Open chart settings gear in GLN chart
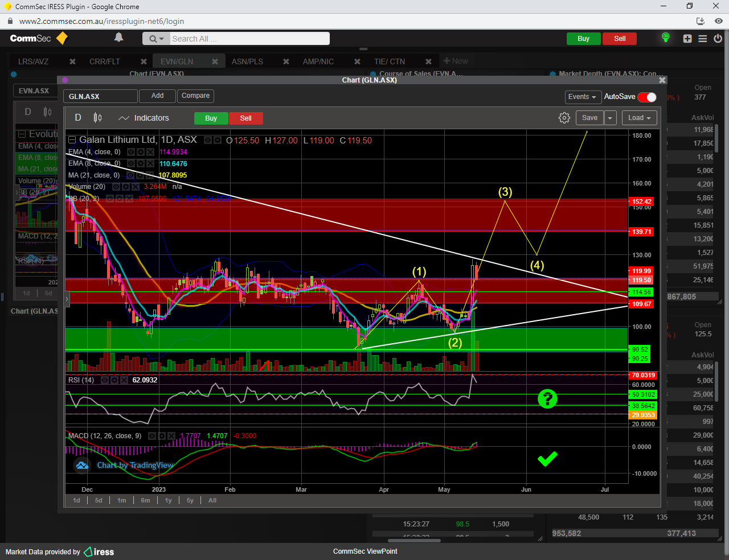Screen dimensions: 729x560 click(564, 118)
